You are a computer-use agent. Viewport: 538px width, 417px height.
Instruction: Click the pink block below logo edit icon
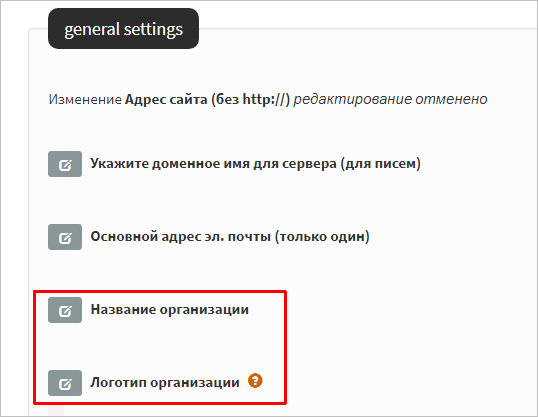56,412
